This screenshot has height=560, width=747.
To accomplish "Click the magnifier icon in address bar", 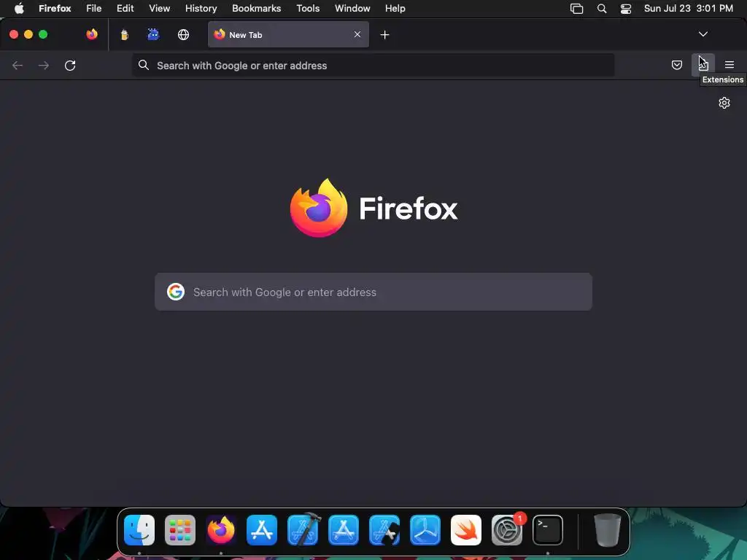I will point(144,65).
